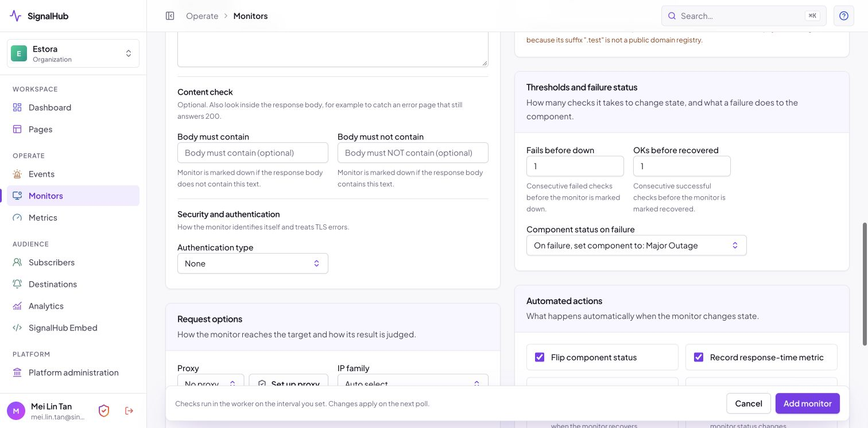The height and width of the screenshot is (428, 868).
Task: Click the Set up proxy button
Action: [x=289, y=380]
